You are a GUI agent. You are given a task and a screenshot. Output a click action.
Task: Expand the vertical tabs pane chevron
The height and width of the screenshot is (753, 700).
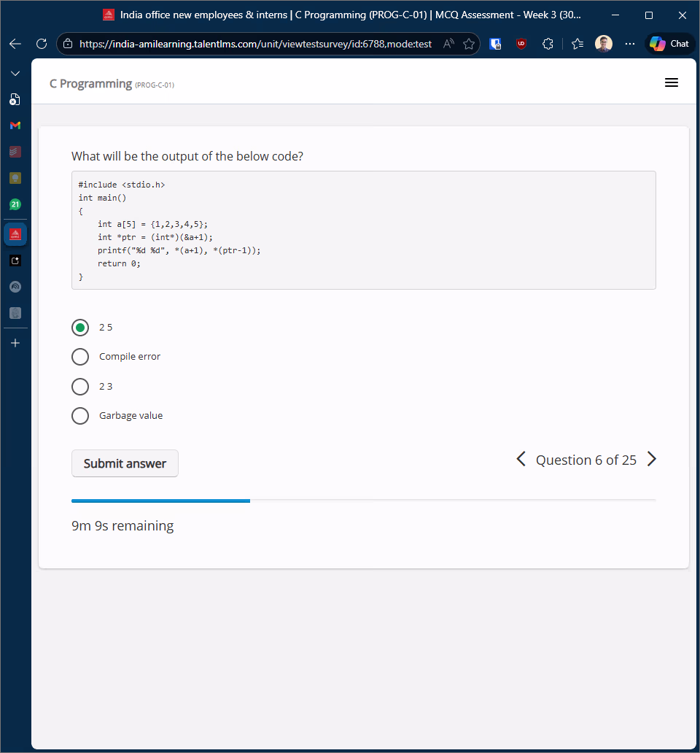(x=15, y=74)
